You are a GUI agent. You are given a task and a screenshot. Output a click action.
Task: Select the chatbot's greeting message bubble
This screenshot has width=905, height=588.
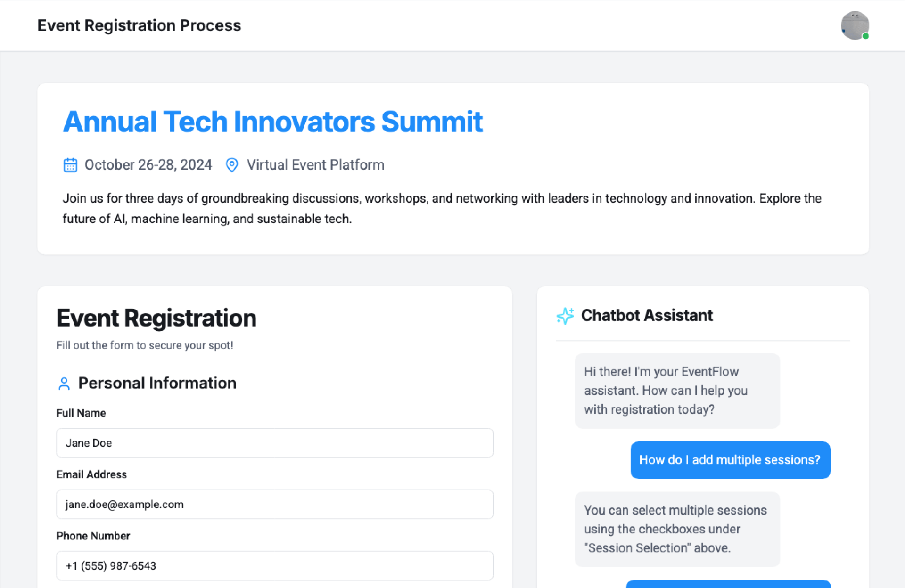677,391
